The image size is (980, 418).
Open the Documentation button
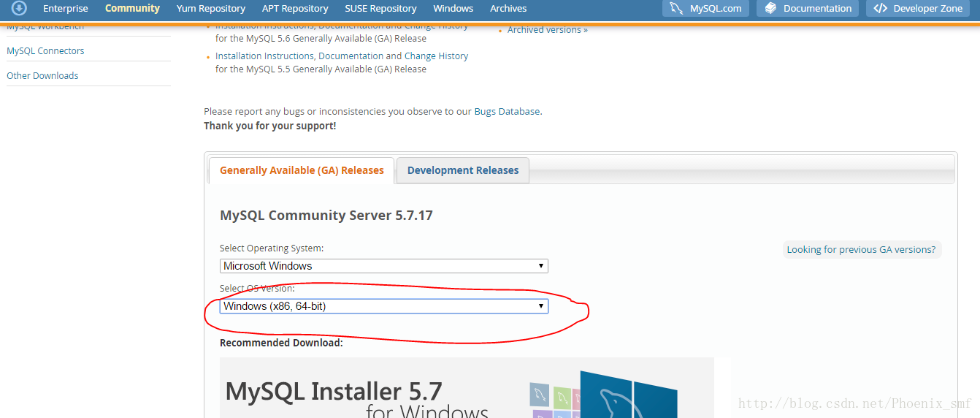pos(808,9)
